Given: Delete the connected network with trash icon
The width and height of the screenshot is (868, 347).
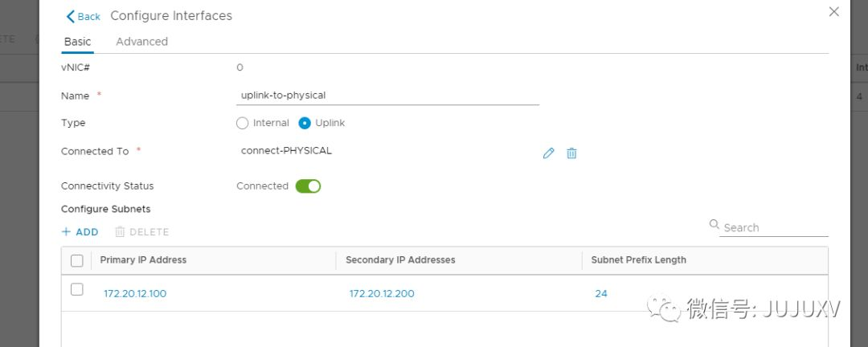Looking at the screenshot, I should coord(571,153).
